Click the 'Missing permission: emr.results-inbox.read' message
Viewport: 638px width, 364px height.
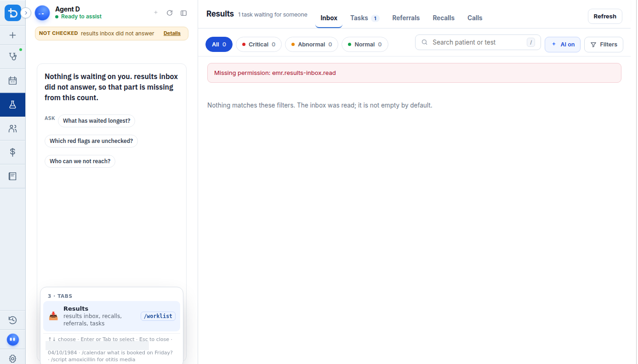pyautogui.click(x=275, y=73)
